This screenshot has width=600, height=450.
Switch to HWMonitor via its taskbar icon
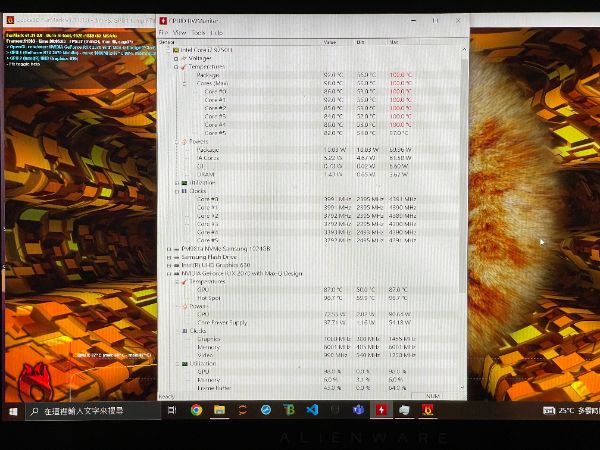381,410
